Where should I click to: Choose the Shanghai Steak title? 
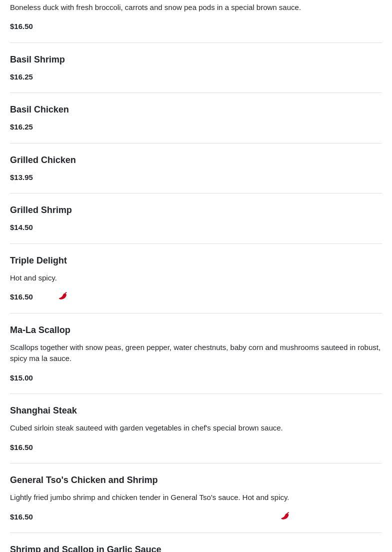[43, 410]
